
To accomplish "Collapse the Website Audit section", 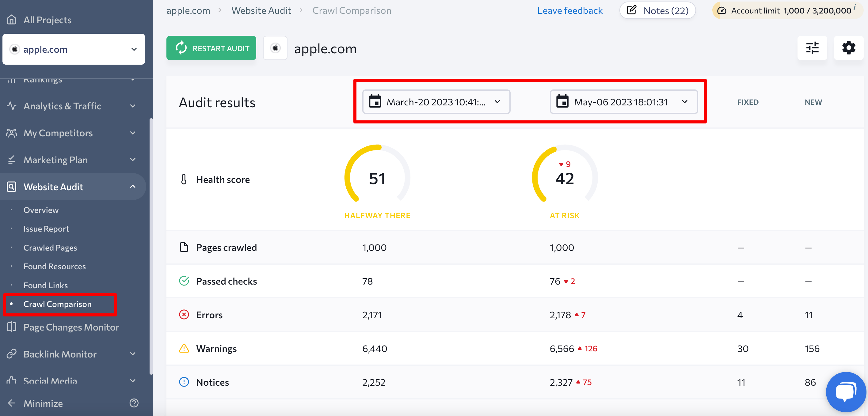I will pos(133,186).
